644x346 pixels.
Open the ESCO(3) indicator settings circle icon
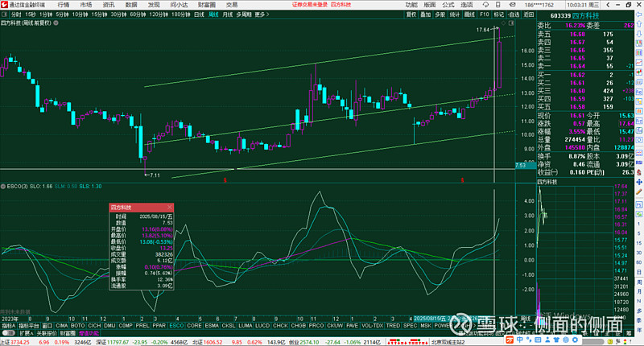(3, 187)
